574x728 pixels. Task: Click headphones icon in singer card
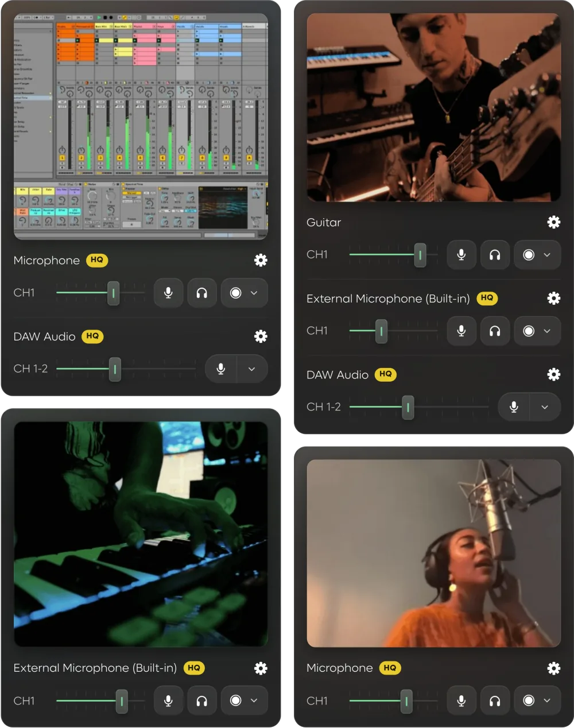coord(495,700)
